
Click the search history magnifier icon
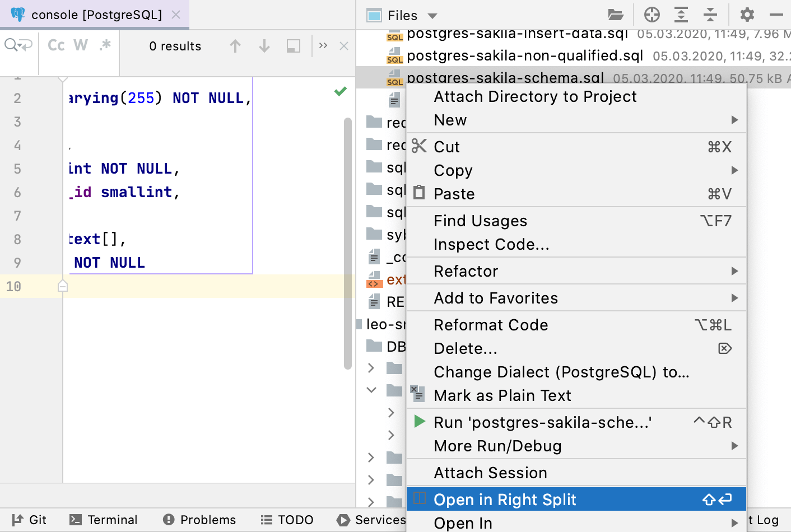click(17, 45)
